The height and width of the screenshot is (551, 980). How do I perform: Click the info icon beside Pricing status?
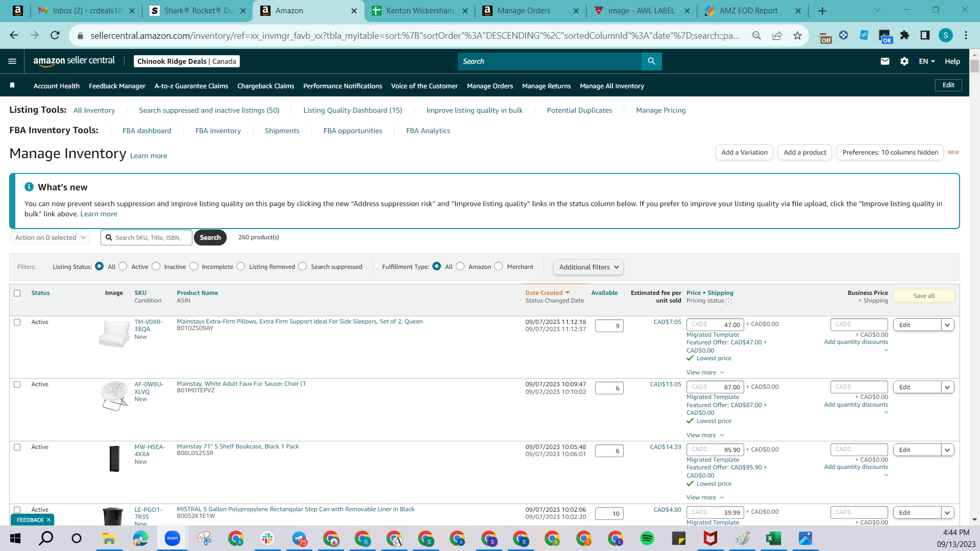tap(728, 302)
